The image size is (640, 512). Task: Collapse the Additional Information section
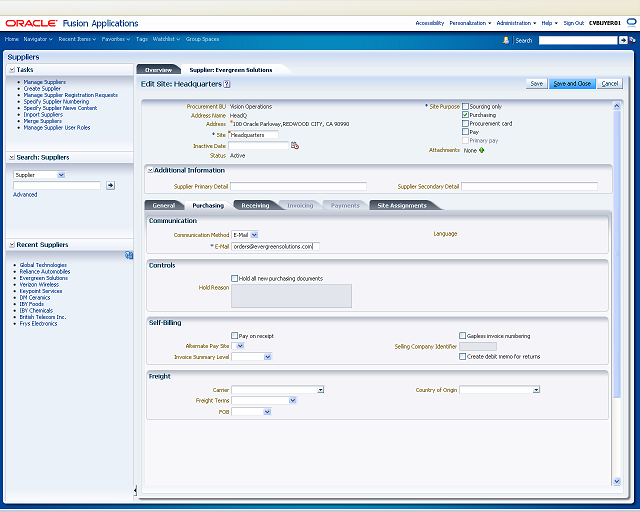tap(150, 170)
